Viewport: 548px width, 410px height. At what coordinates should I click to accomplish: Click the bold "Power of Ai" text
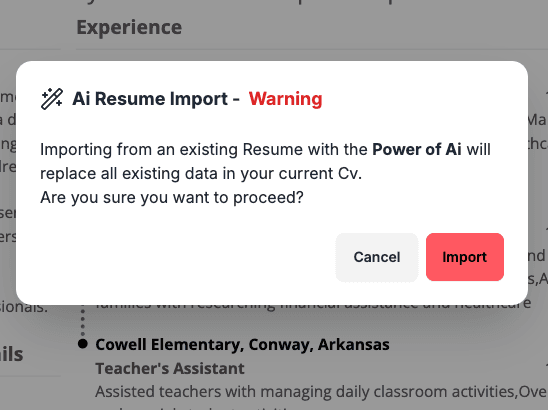[x=417, y=149]
